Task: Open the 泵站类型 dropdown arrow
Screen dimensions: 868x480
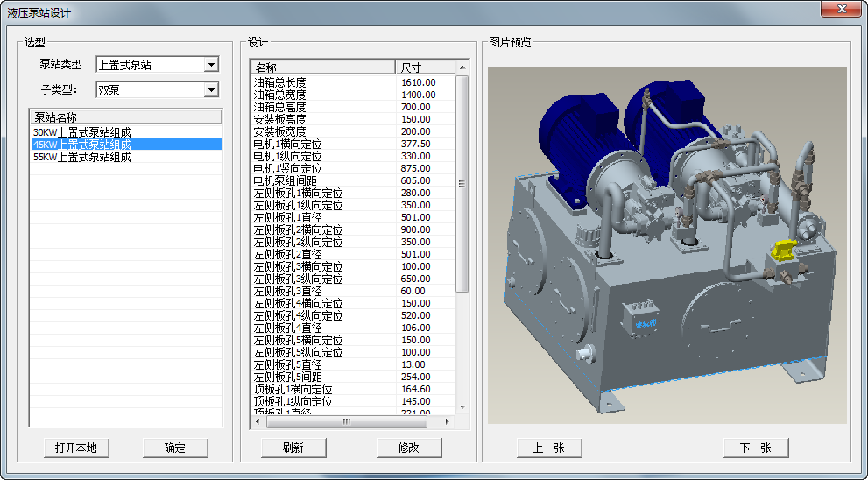Action: coord(210,65)
